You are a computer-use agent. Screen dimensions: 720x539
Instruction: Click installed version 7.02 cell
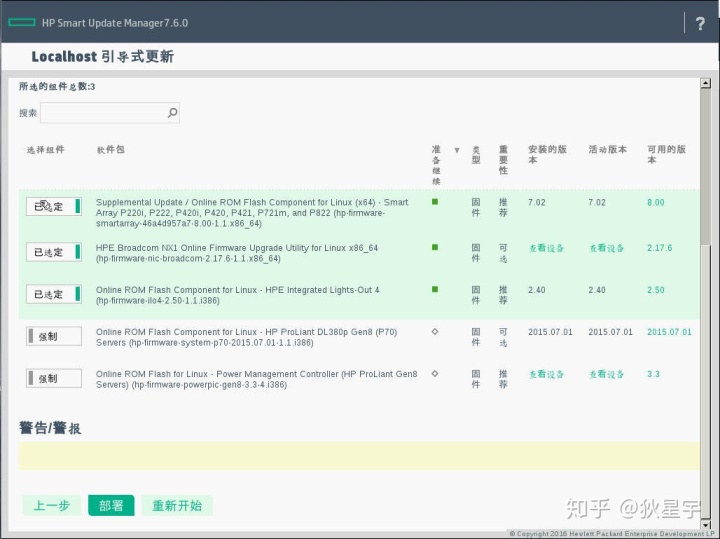click(x=537, y=202)
